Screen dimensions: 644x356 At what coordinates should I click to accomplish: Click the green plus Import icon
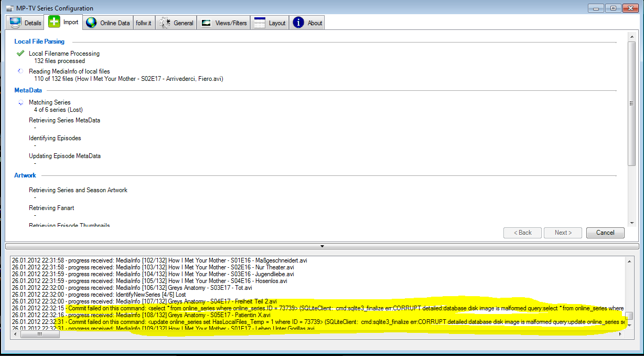pos(54,22)
